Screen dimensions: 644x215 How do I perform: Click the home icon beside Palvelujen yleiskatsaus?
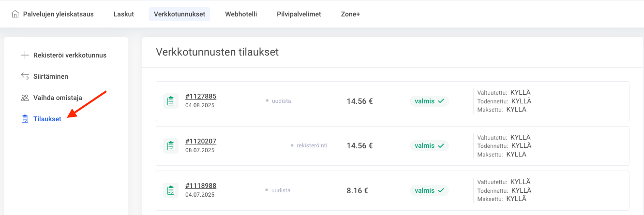(x=15, y=14)
